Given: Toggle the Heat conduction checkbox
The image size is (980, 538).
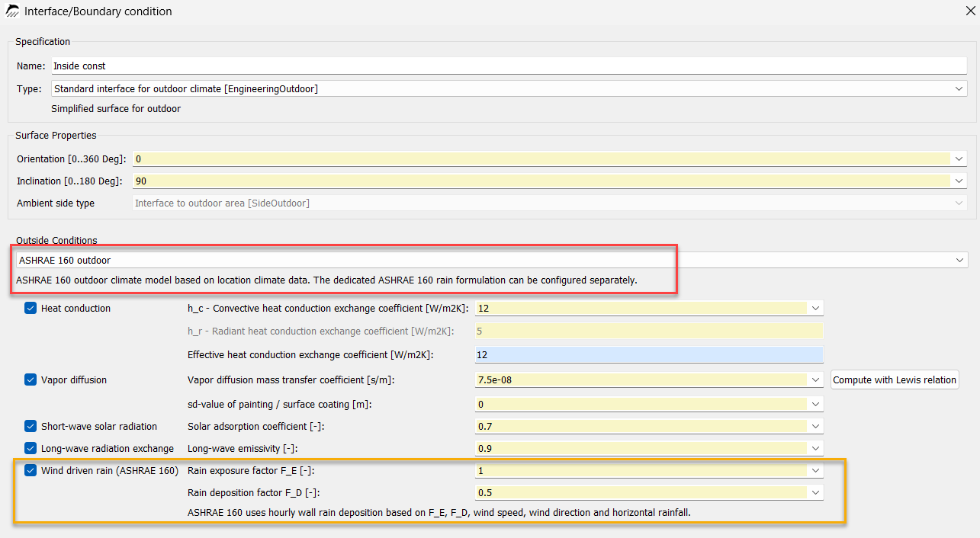Looking at the screenshot, I should 31,309.
